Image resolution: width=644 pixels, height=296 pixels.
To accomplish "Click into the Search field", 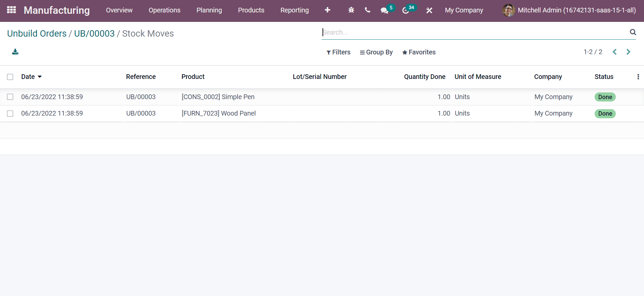I will [475, 32].
